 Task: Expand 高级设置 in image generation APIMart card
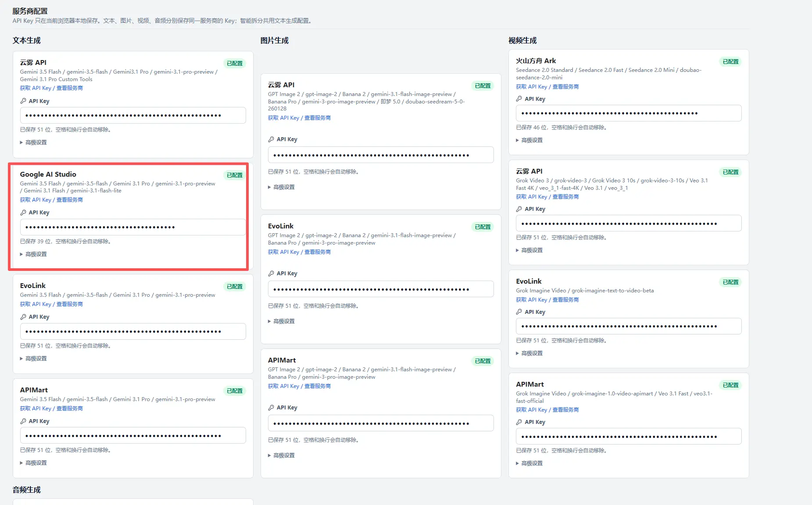click(x=281, y=455)
